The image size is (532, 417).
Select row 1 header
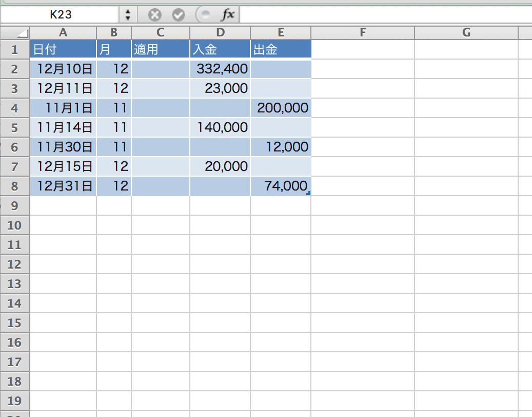pos(14,50)
